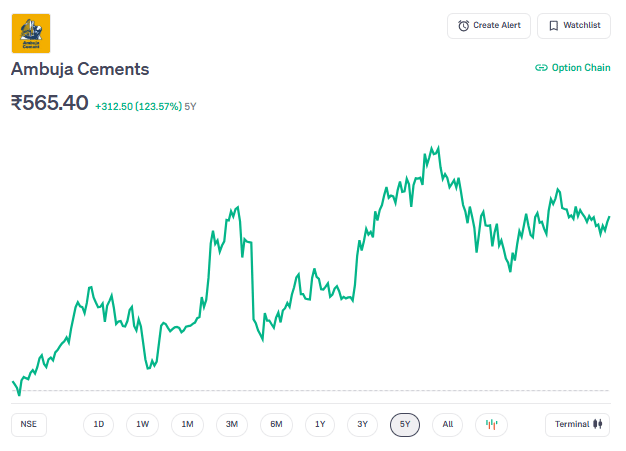Show All-time price history

448,424
